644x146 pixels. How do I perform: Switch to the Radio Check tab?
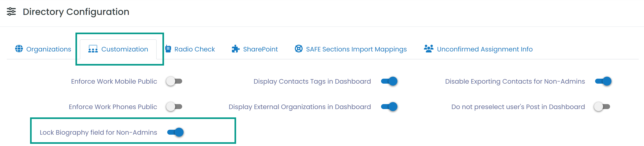coord(190,49)
